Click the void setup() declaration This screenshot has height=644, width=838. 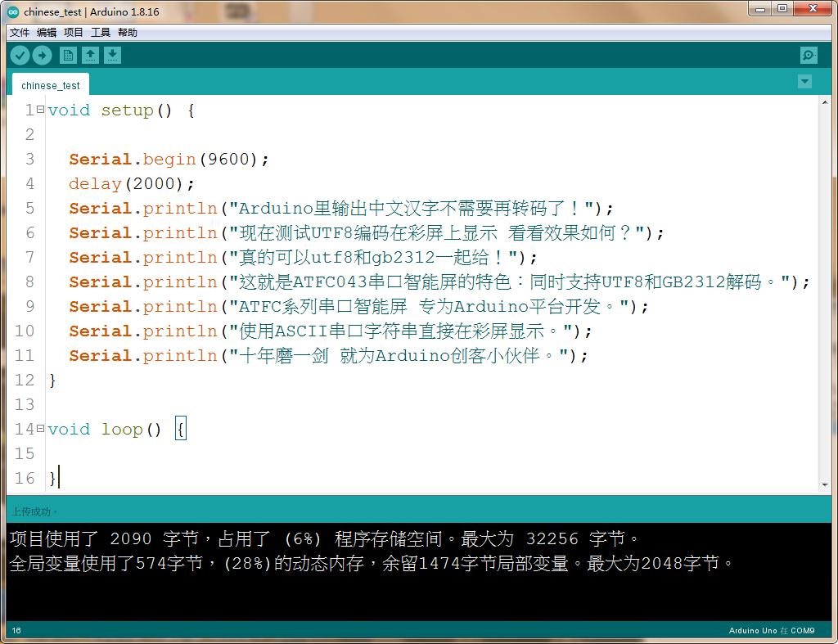[121, 110]
